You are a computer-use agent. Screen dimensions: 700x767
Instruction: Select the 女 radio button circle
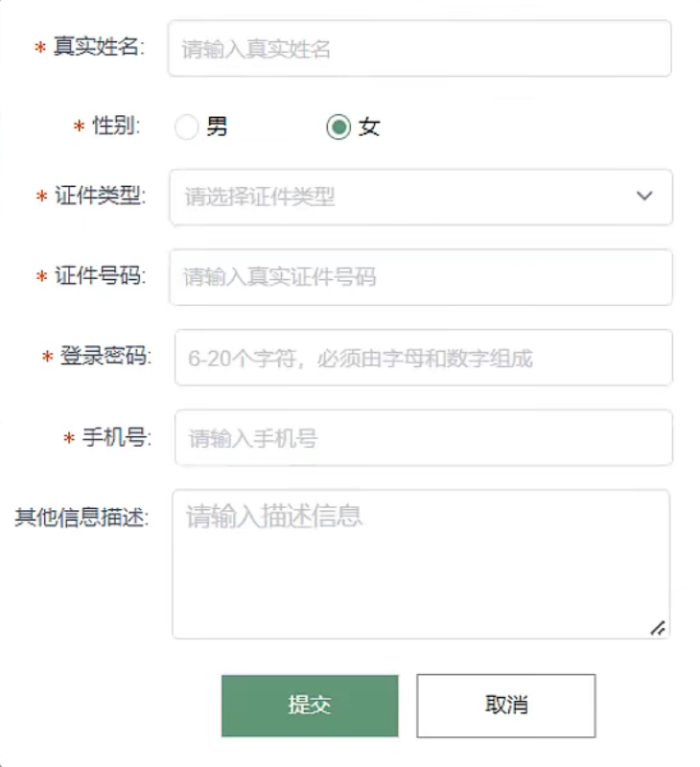338,127
